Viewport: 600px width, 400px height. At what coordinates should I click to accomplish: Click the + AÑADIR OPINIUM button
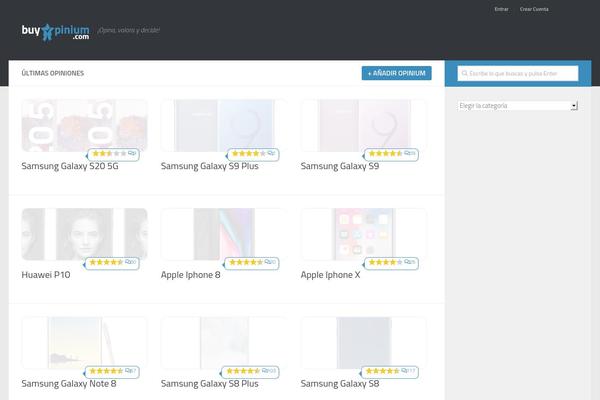tap(396, 73)
